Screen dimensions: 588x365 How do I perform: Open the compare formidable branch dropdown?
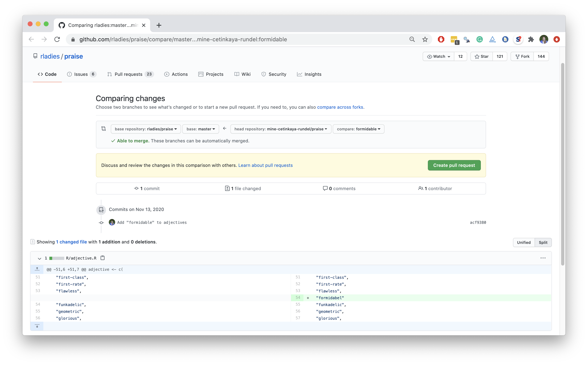(x=358, y=129)
